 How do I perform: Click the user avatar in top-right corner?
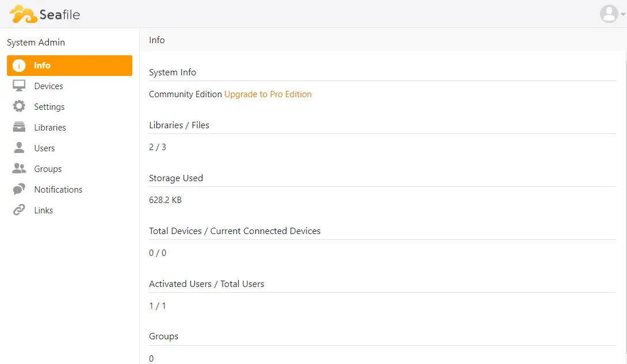tap(609, 14)
